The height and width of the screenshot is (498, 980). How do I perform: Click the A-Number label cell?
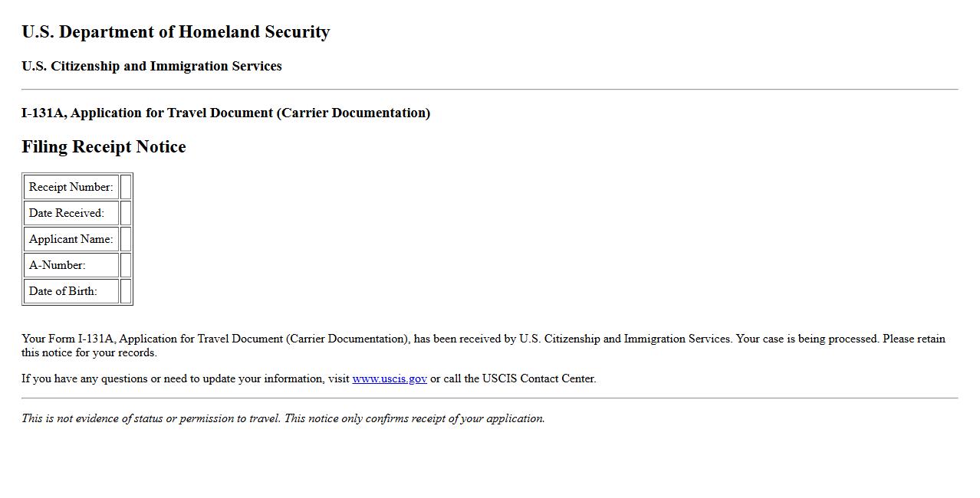click(x=71, y=265)
